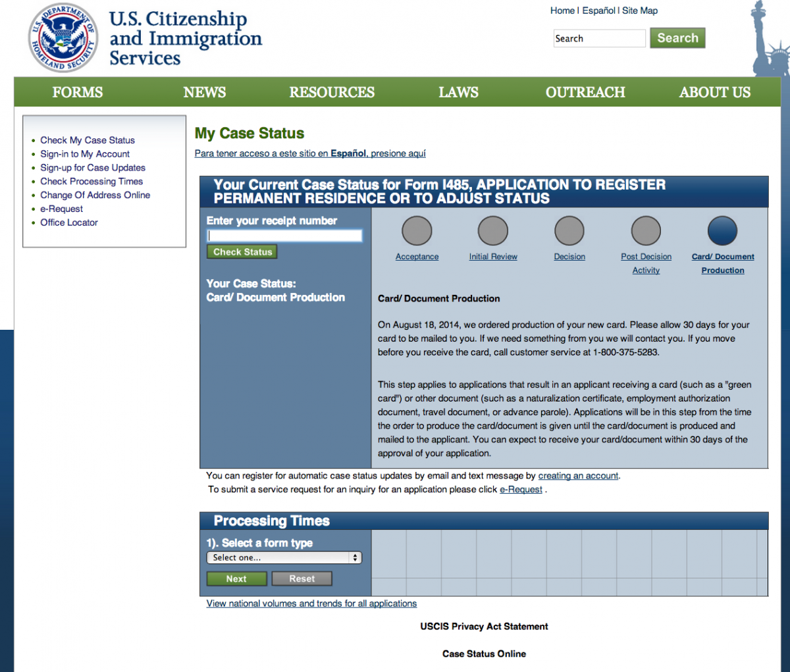Viewport: 790px width, 672px height.
Task: Focus the receipt number input field
Action: [284, 236]
